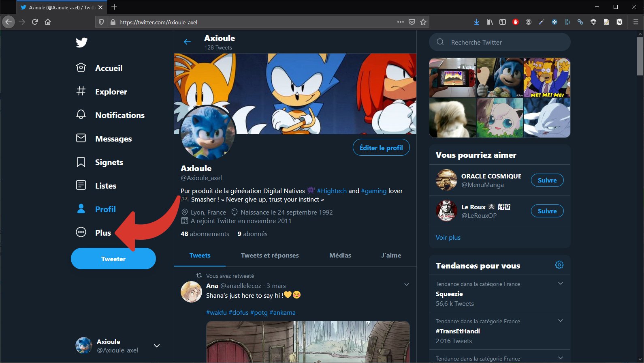The height and width of the screenshot is (363, 644).
Task: Toggle Firefox sidebar icon
Action: click(503, 22)
